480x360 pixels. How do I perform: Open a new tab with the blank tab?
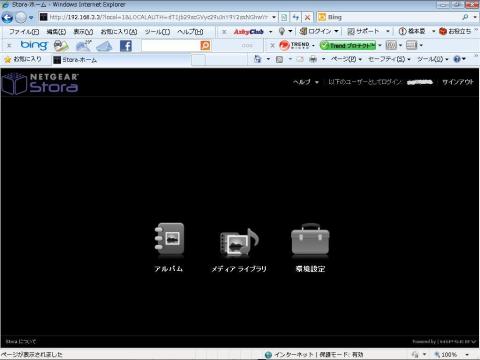(198, 60)
